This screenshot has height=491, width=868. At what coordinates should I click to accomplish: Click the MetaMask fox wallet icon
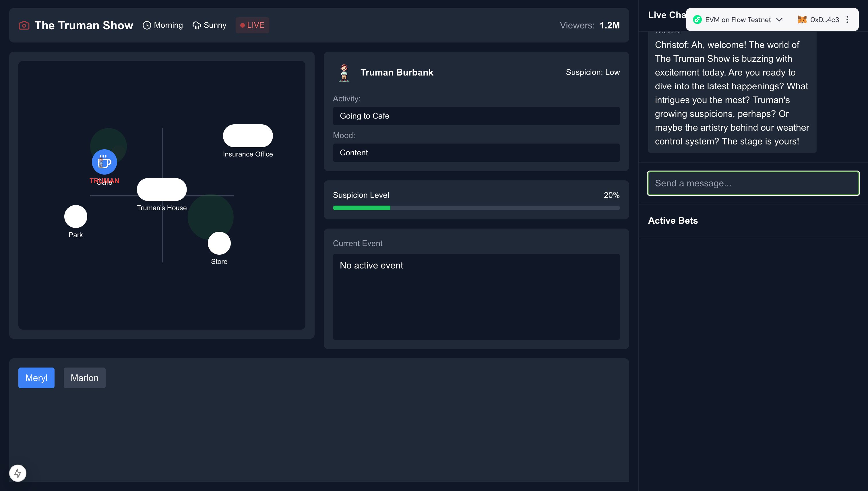coord(802,20)
